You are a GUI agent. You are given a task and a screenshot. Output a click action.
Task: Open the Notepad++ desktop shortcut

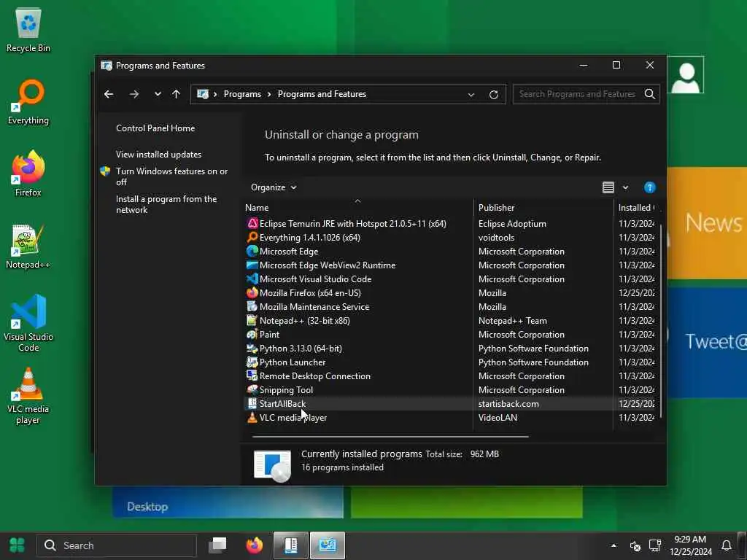click(28, 246)
